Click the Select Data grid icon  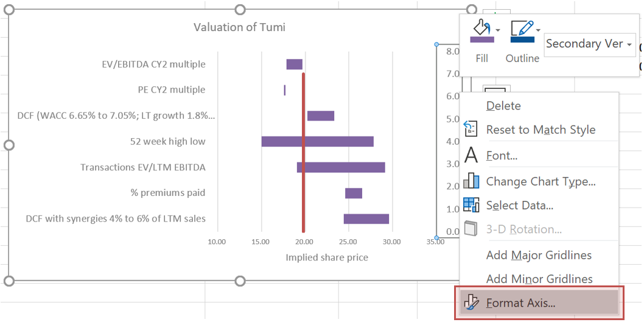click(x=471, y=205)
